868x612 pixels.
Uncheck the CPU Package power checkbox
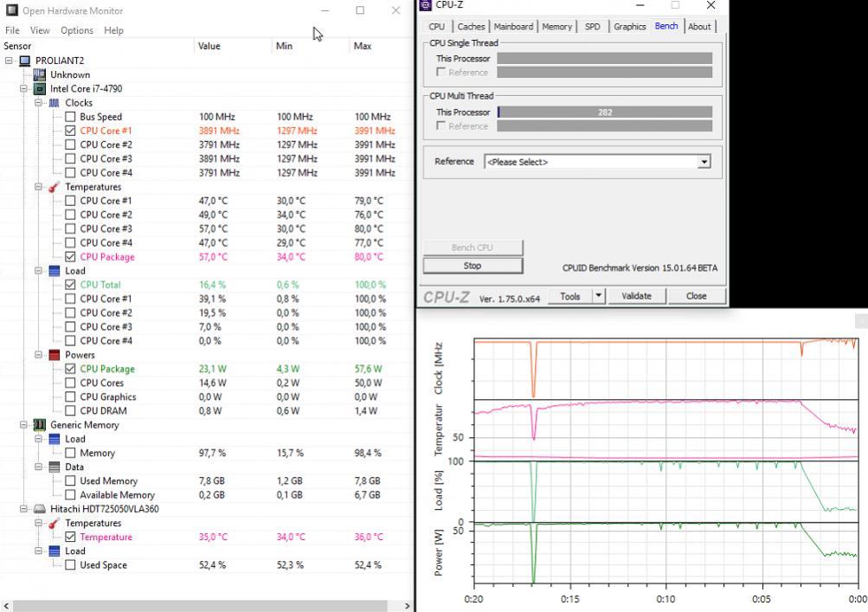[x=70, y=369]
